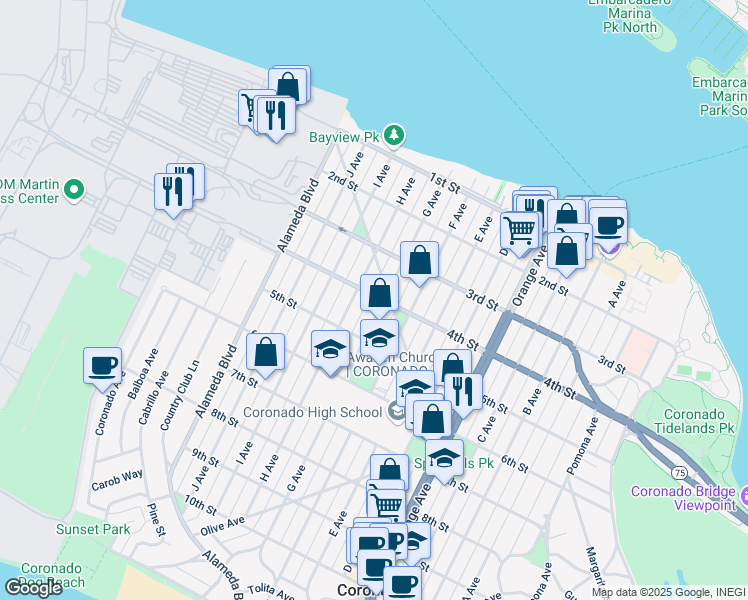Click the 1st St street label

[445, 183]
